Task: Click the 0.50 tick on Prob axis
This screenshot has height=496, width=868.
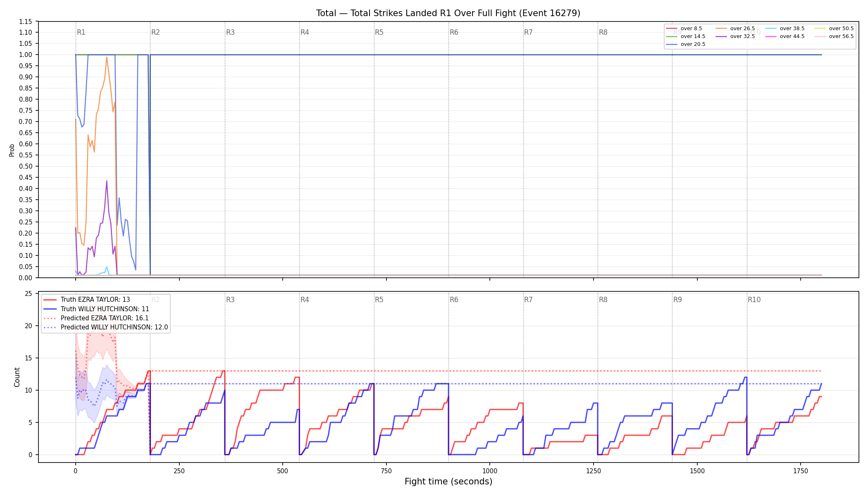Action: 25,167
